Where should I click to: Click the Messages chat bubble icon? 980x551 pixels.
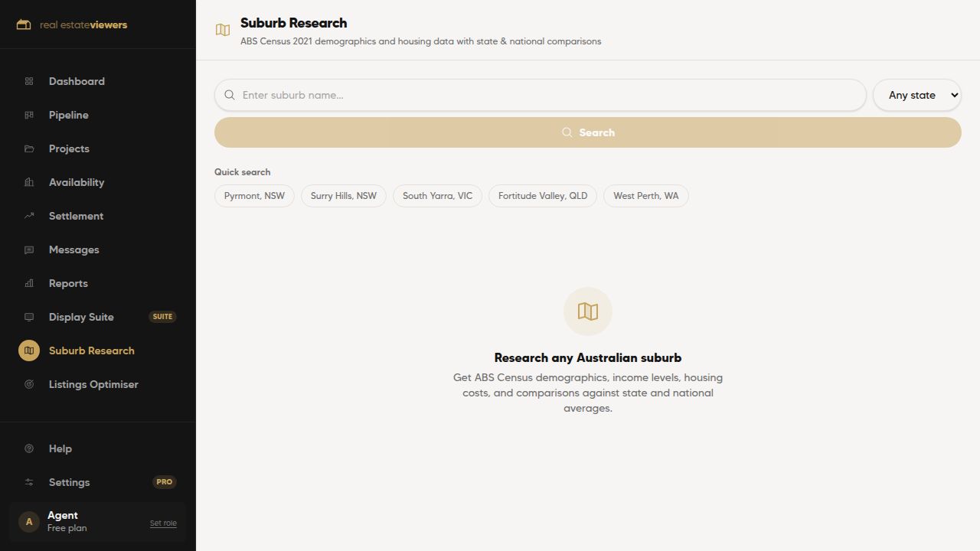pyautogui.click(x=29, y=249)
